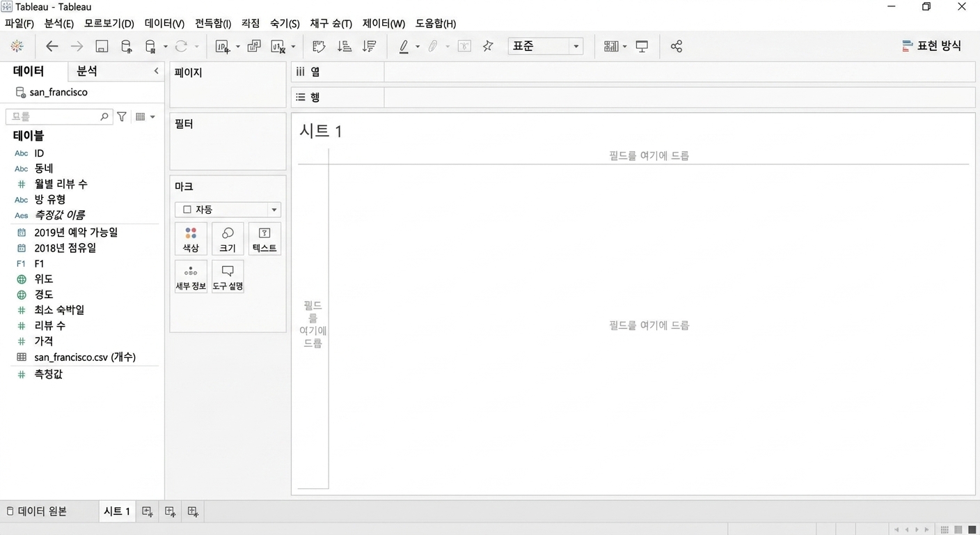Screen dimensions: 980x535
Task: Open the 파일(F) menu
Action: click(19, 23)
